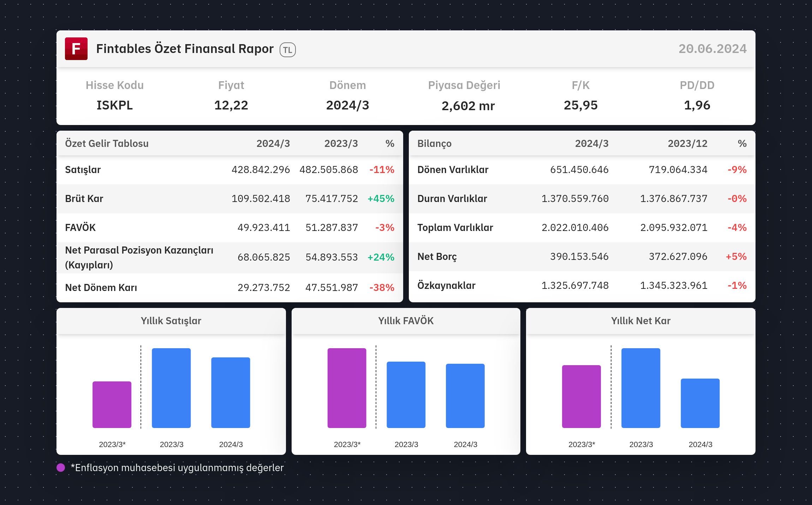Click the purple 2023/3* bar in Yıllık Satışlar

(112, 405)
